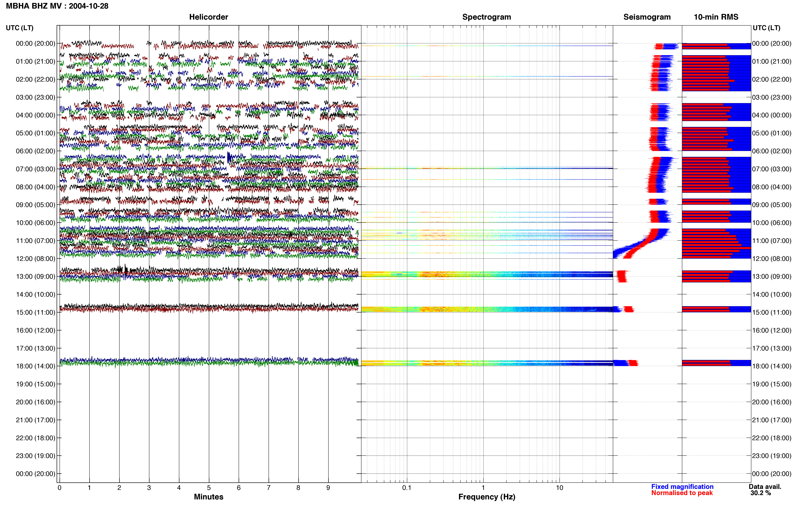This screenshot has height=508, width=812.
Task: Select the 'Helicorder' panel heading
Action: click(x=209, y=17)
